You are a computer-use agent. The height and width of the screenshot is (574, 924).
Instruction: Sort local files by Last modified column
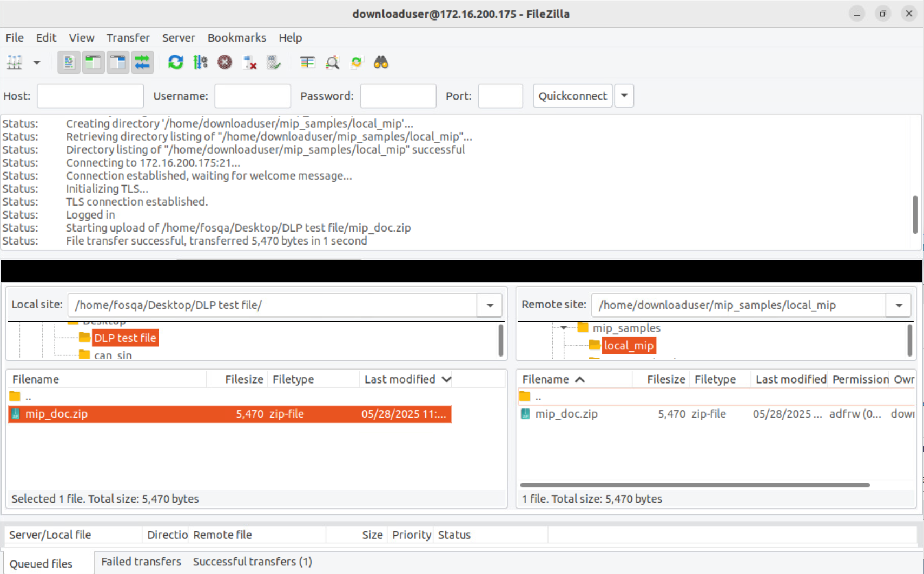406,379
